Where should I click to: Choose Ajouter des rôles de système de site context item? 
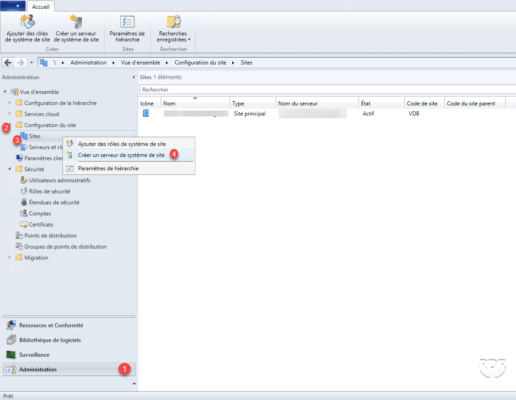(129, 144)
